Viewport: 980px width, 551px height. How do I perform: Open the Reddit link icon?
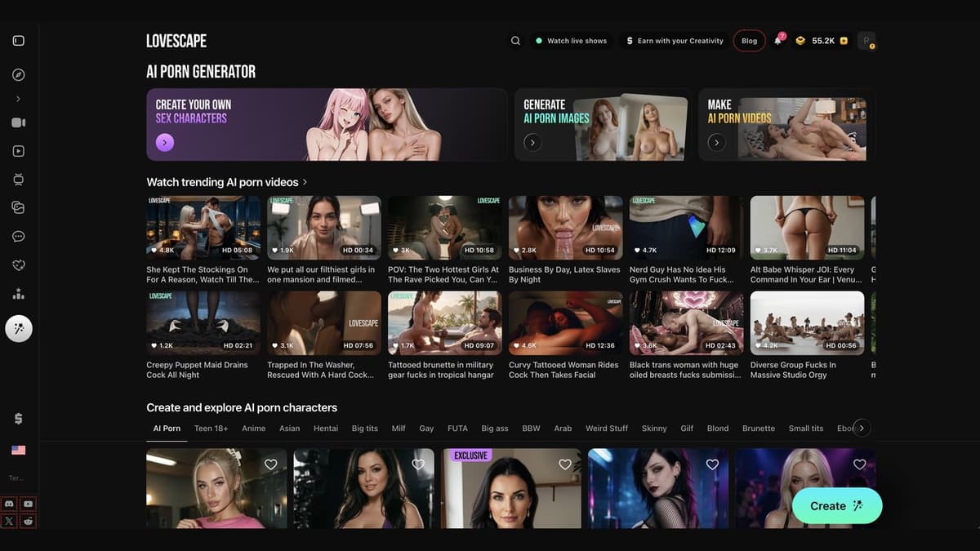click(x=29, y=521)
